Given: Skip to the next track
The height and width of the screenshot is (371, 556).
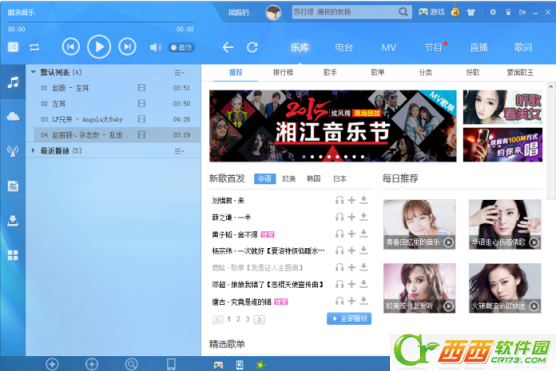Looking at the screenshot, I should click(127, 47).
